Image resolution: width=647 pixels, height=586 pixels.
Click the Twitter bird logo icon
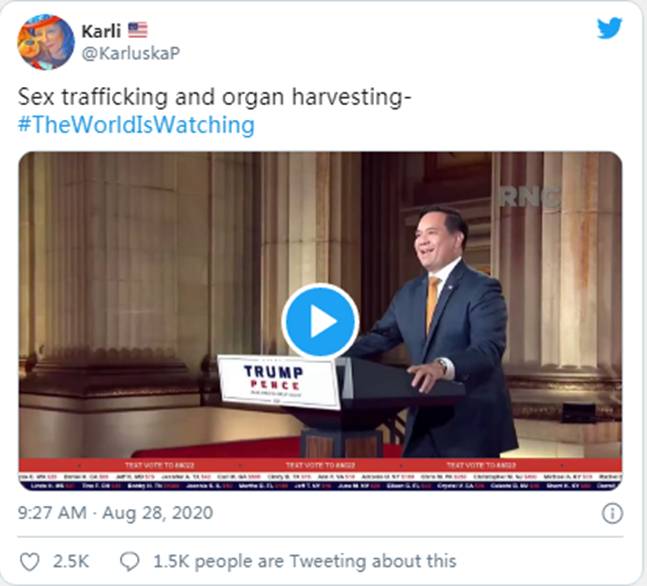tap(609, 28)
